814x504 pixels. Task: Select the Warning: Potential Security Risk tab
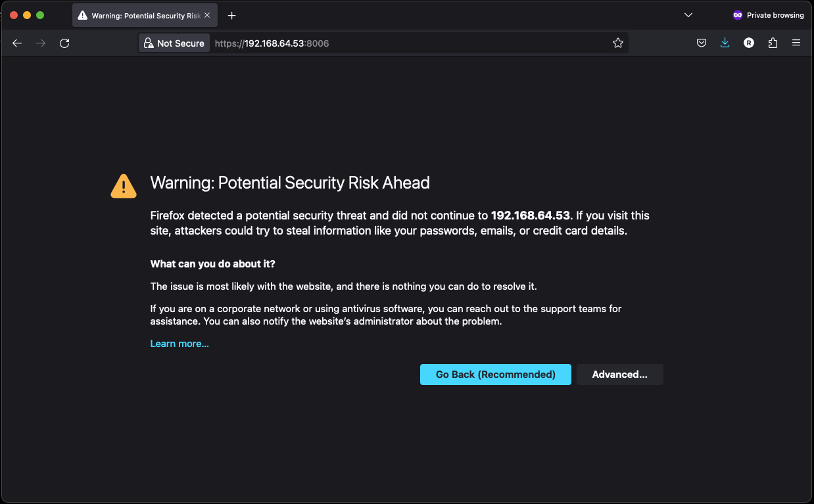(145, 15)
